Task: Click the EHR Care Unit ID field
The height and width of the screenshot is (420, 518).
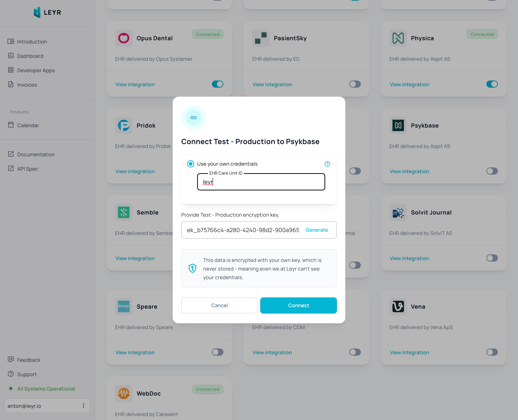Action: [x=261, y=182]
